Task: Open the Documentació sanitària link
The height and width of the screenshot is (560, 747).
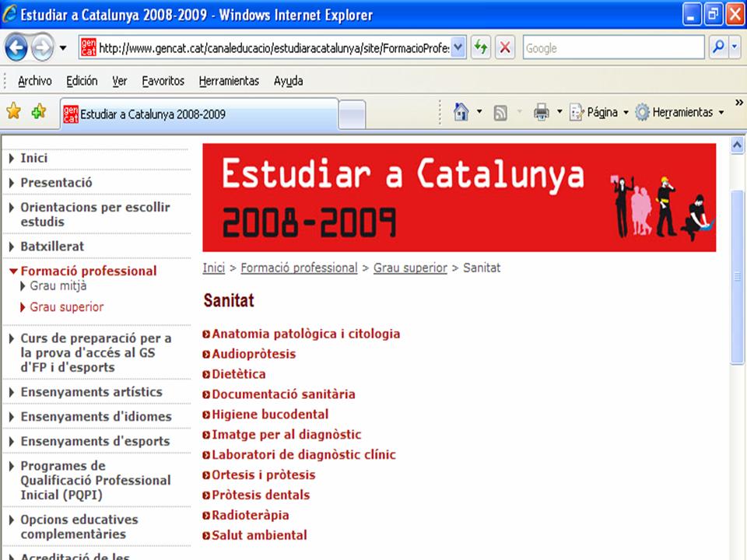Action: pyautogui.click(x=283, y=394)
